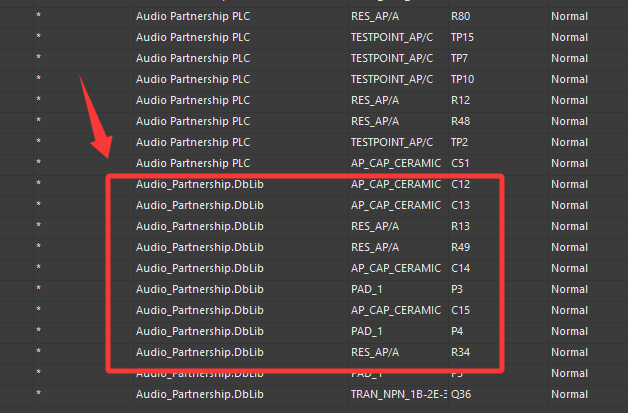The height and width of the screenshot is (413, 628).
Task: Click Normal in the R12 row
Action: [x=569, y=100]
